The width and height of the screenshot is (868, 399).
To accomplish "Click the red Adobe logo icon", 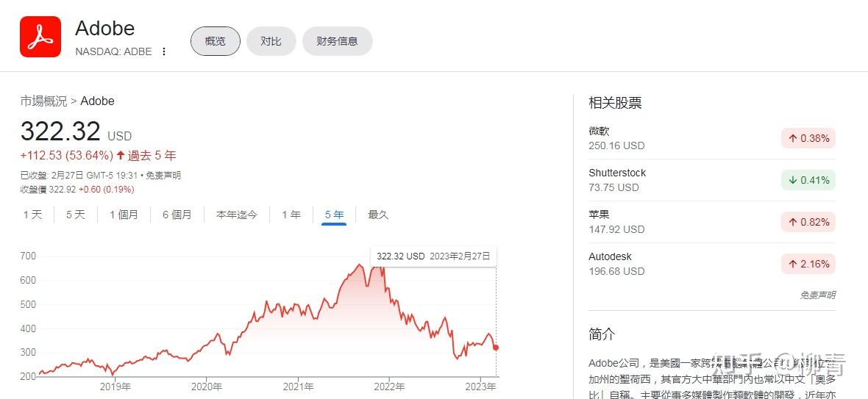I will tap(40, 37).
